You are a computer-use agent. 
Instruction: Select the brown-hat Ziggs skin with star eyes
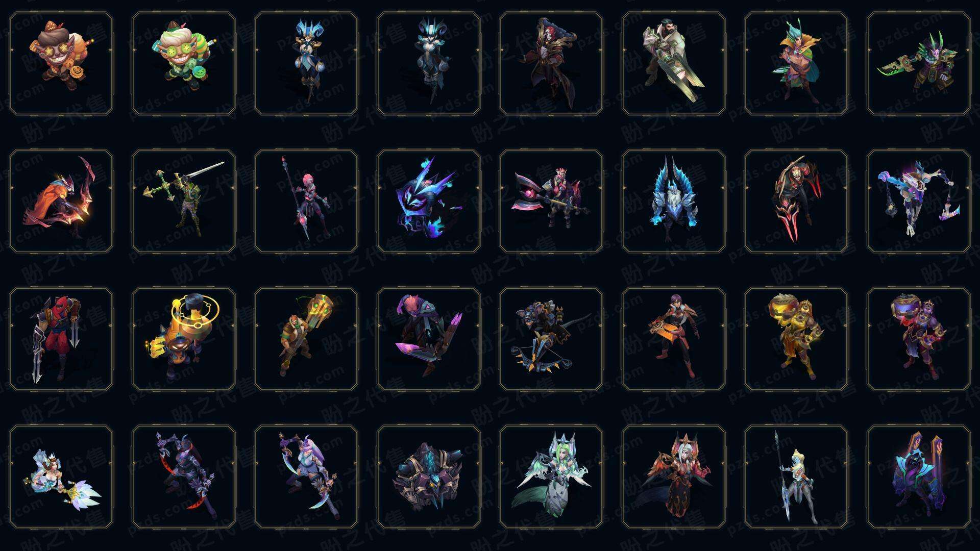(61, 64)
